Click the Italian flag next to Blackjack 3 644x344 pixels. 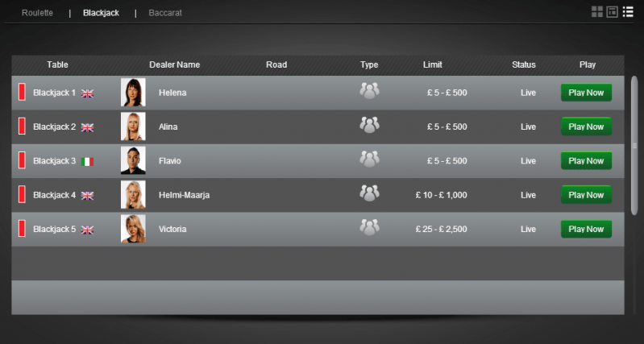tap(87, 162)
